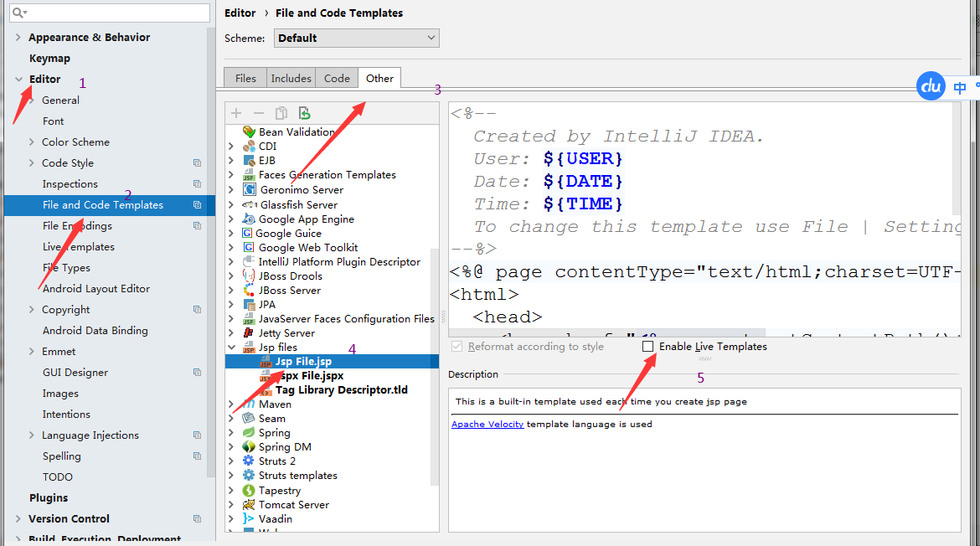Screen dimensions: 980x546
Task: Click the Spring DM icon
Action: pos(249,446)
